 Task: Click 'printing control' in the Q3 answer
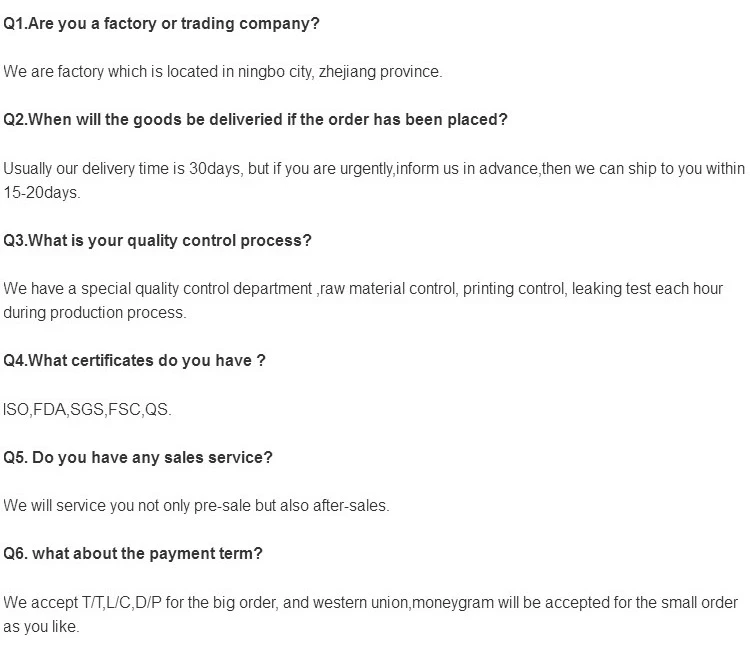click(x=513, y=289)
